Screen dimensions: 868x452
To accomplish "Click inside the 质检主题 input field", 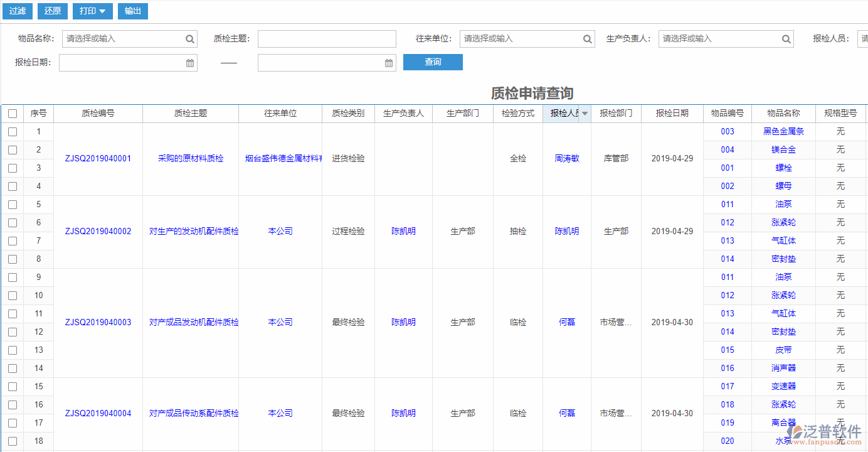I will [x=326, y=38].
